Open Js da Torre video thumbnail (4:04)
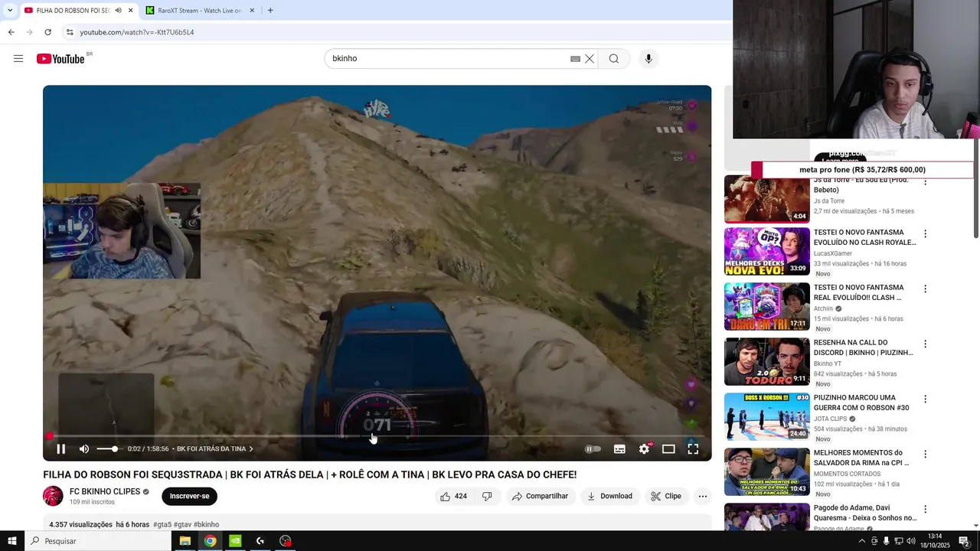980x551 pixels. point(767,201)
